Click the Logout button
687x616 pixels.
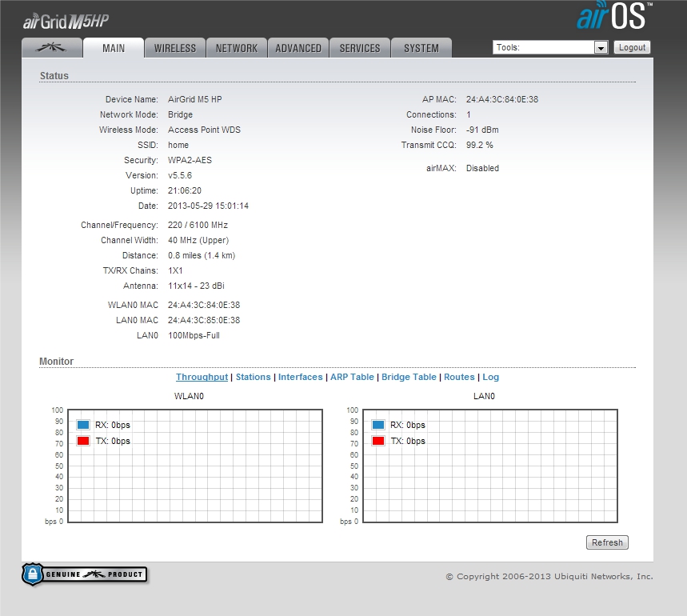click(632, 47)
